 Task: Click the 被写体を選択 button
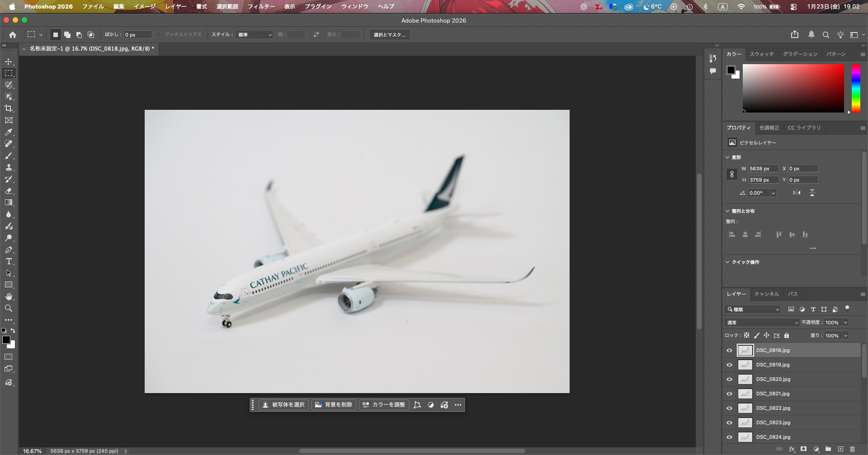pyautogui.click(x=283, y=405)
